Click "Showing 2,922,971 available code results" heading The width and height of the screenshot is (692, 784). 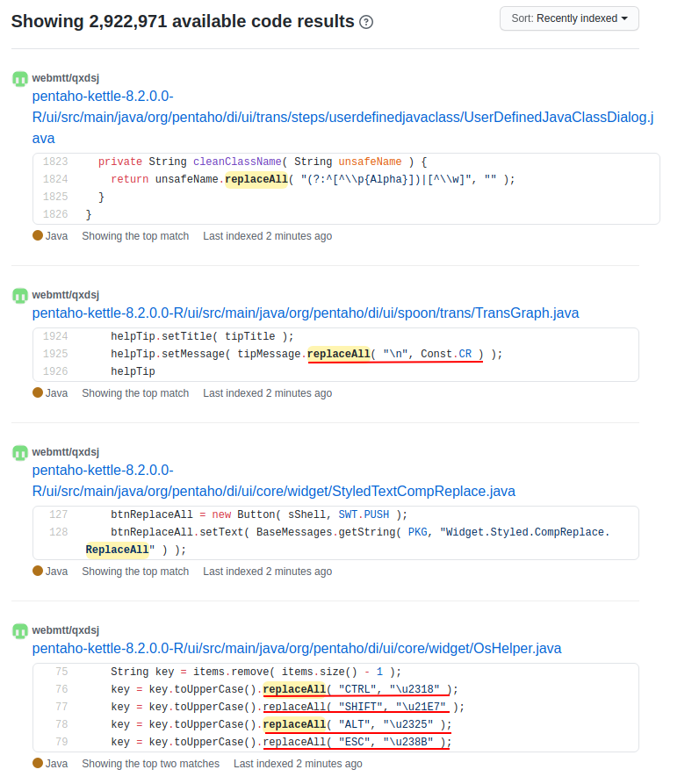(x=183, y=21)
